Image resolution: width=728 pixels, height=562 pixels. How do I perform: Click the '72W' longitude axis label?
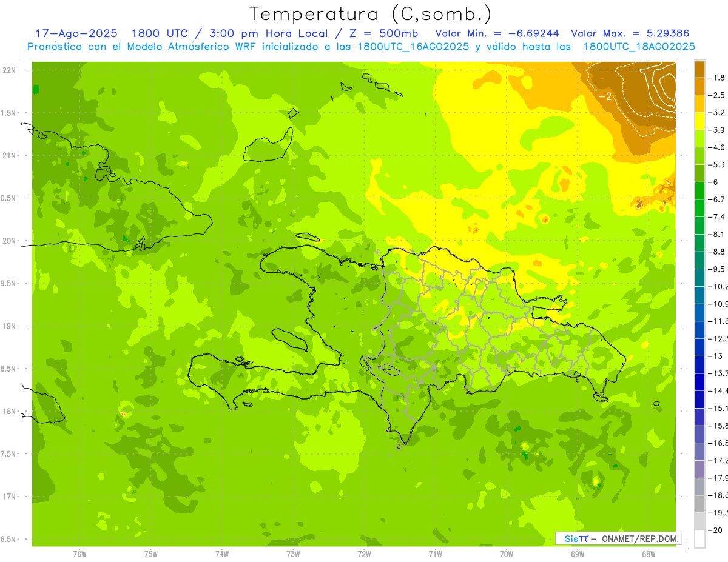click(x=364, y=554)
